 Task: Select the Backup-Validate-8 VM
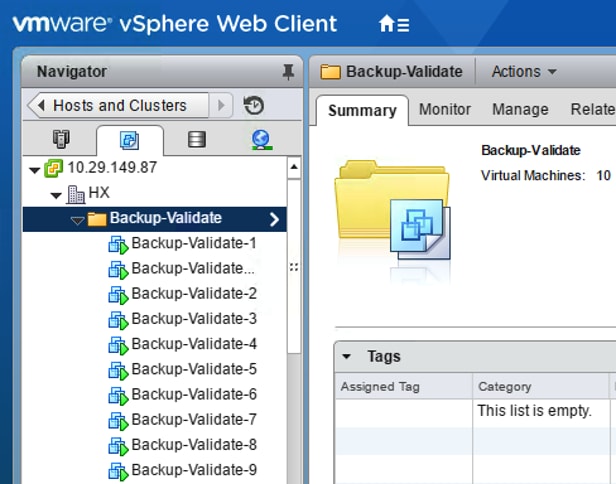point(194,444)
